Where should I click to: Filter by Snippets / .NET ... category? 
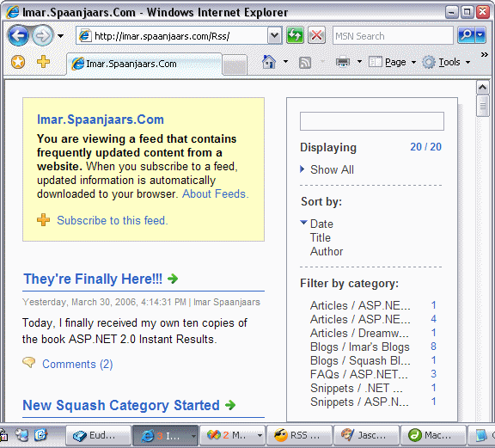pos(357,388)
